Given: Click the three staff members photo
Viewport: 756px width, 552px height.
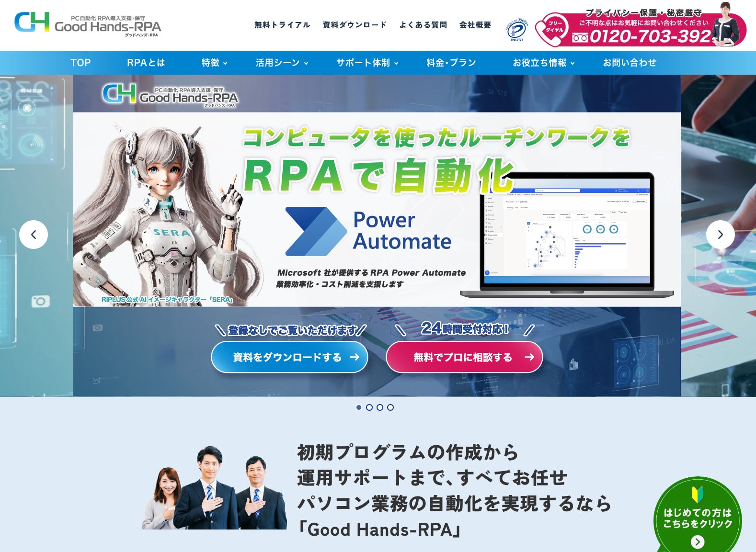Looking at the screenshot, I should click(x=214, y=488).
